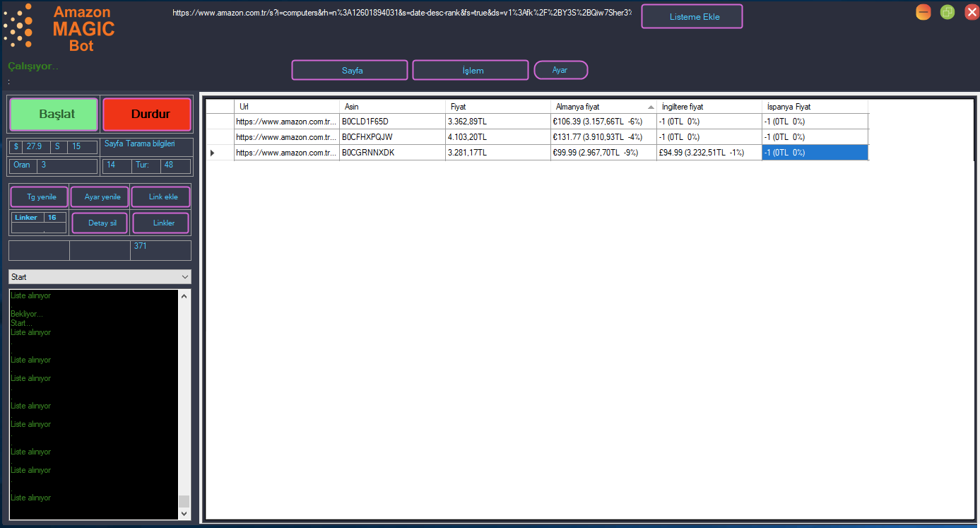Click Detay sil button
This screenshot has width=980, height=528.
[100, 223]
